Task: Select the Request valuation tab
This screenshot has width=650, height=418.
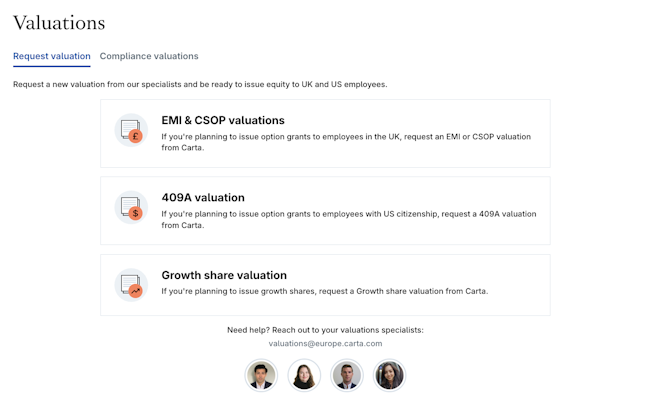Action: pyautogui.click(x=52, y=56)
